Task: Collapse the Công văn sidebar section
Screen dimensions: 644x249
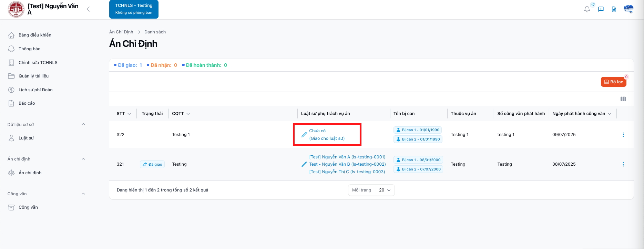Action: [x=83, y=194]
